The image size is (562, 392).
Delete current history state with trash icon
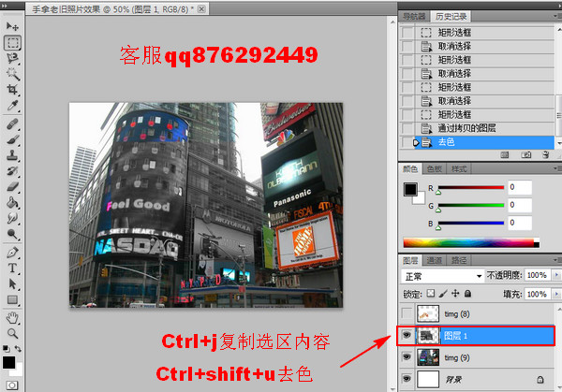coord(545,155)
